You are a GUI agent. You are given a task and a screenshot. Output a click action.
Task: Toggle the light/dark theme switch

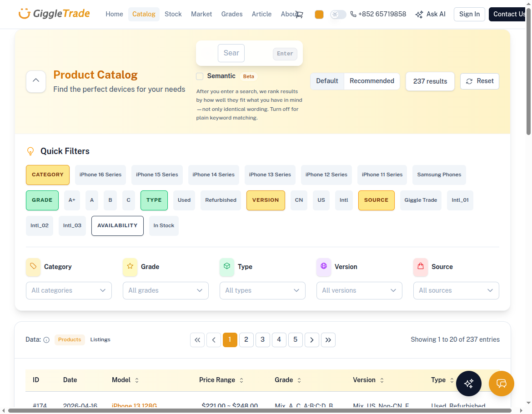point(337,14)
